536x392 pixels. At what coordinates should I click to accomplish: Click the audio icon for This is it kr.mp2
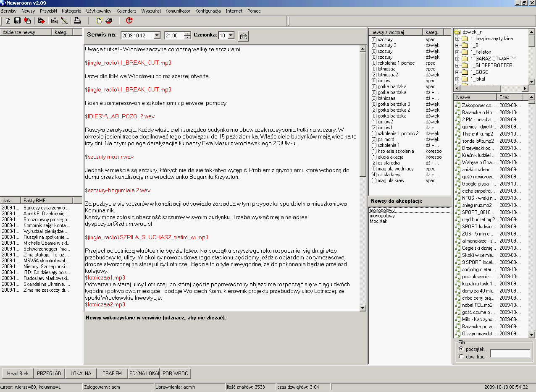(458, 134)
